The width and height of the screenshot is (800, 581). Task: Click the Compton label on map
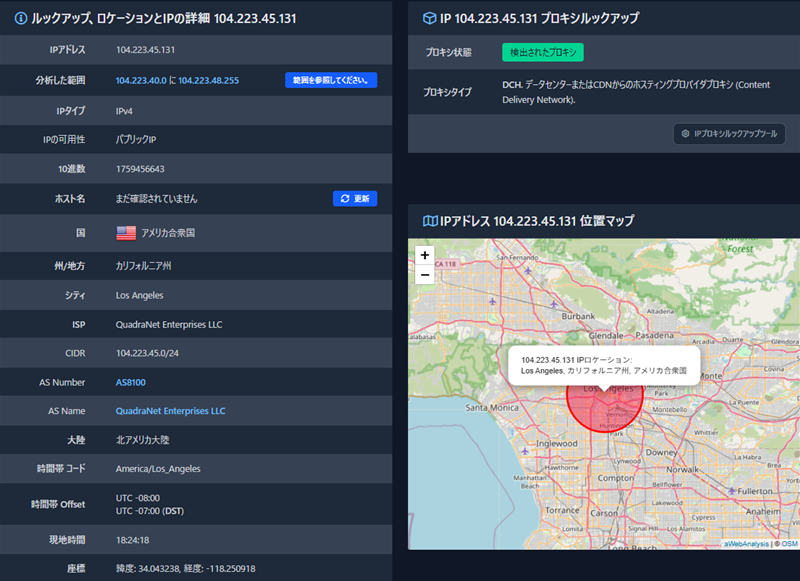(616, 478)
